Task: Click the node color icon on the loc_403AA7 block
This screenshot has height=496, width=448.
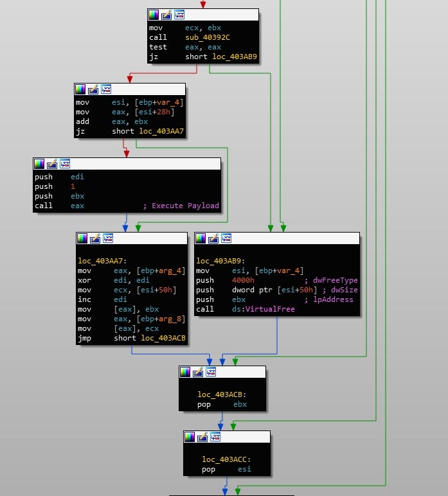Action: point(82,238)
